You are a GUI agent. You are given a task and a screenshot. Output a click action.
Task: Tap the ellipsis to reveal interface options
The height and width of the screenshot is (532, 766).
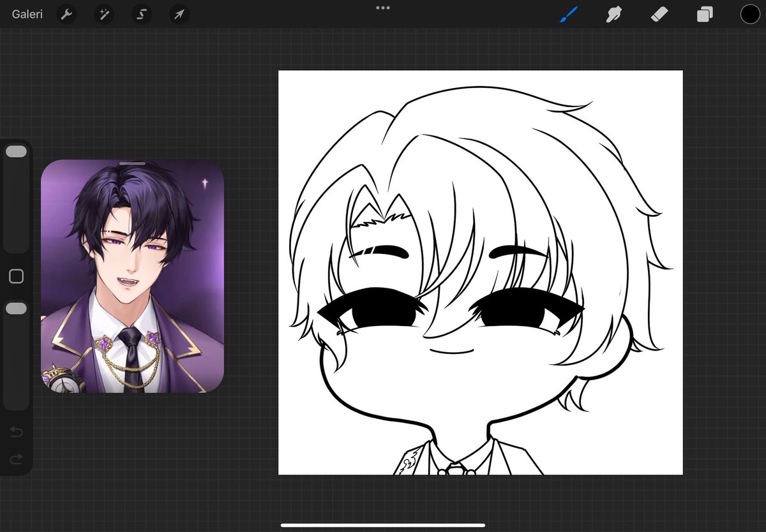pos(383,8)
